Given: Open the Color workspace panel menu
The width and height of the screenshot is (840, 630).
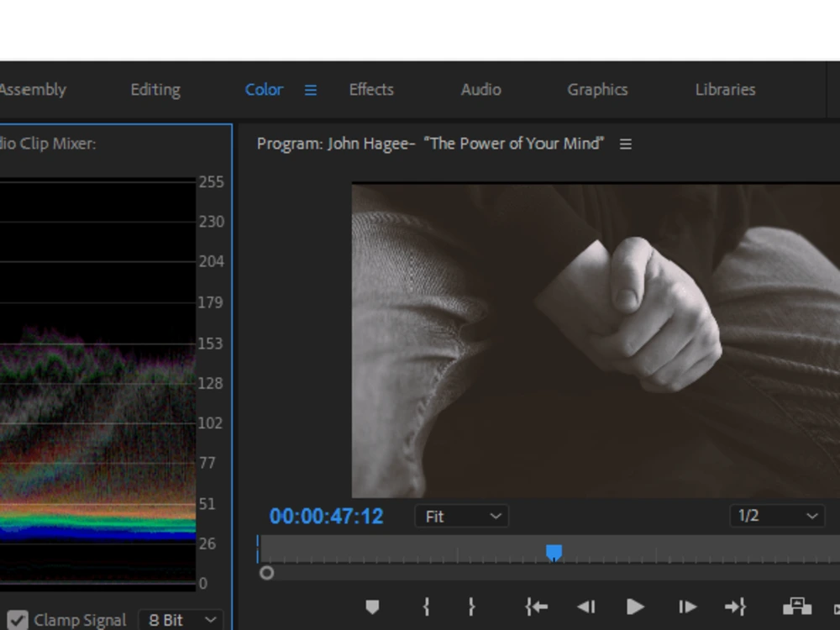Looking at the screenshot, I should [x=311, y=90].
